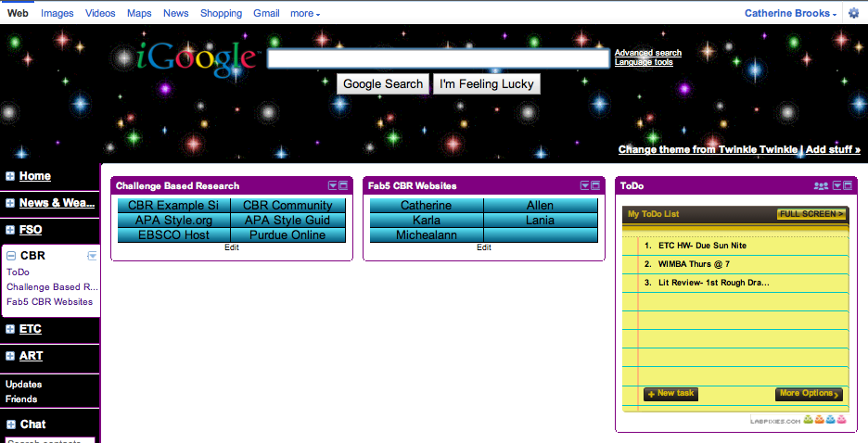The image size is (868, 443).
Task: Expand the FSO tab plus icon
Action: 10,230
